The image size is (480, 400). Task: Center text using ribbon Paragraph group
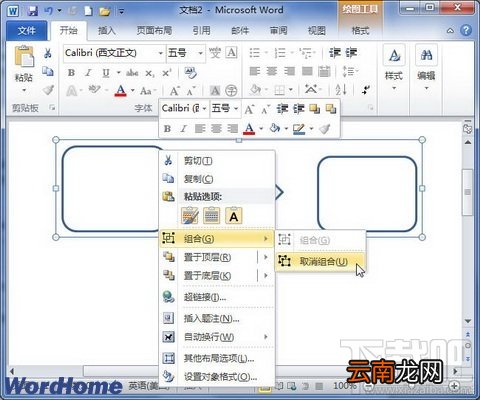click(272, 71)
